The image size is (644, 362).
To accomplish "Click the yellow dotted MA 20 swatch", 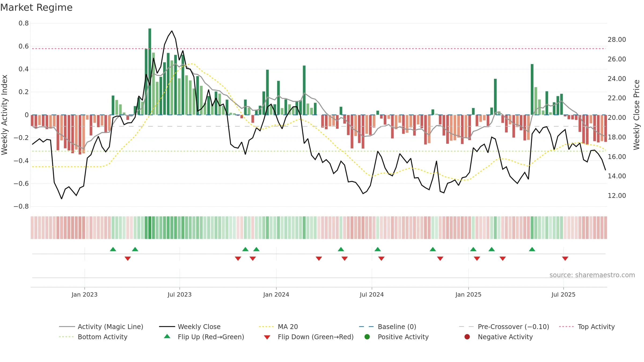I will pyautogui.click(x=266, y=327).
